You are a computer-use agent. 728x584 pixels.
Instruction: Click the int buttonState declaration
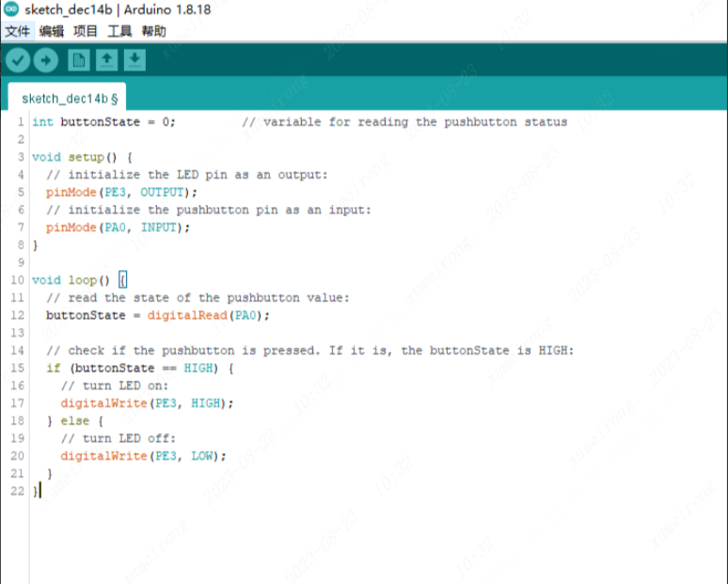click(x=103, y=122)
